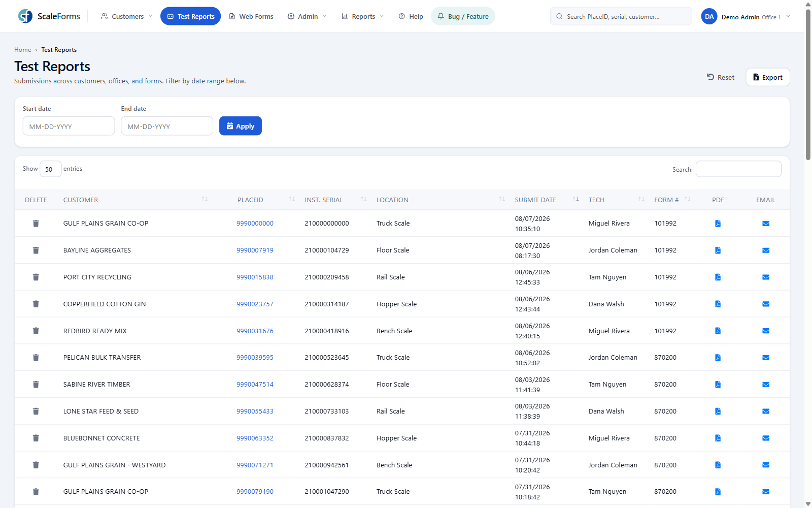This screenshot has height=508, width=812.
Task: Sort by FORM # column
Action: tap(672, 200)
